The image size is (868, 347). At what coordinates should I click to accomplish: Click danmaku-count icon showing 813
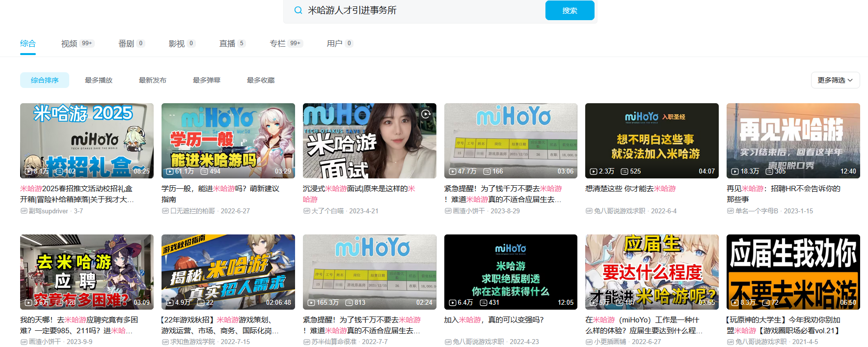tap(349, 303)
